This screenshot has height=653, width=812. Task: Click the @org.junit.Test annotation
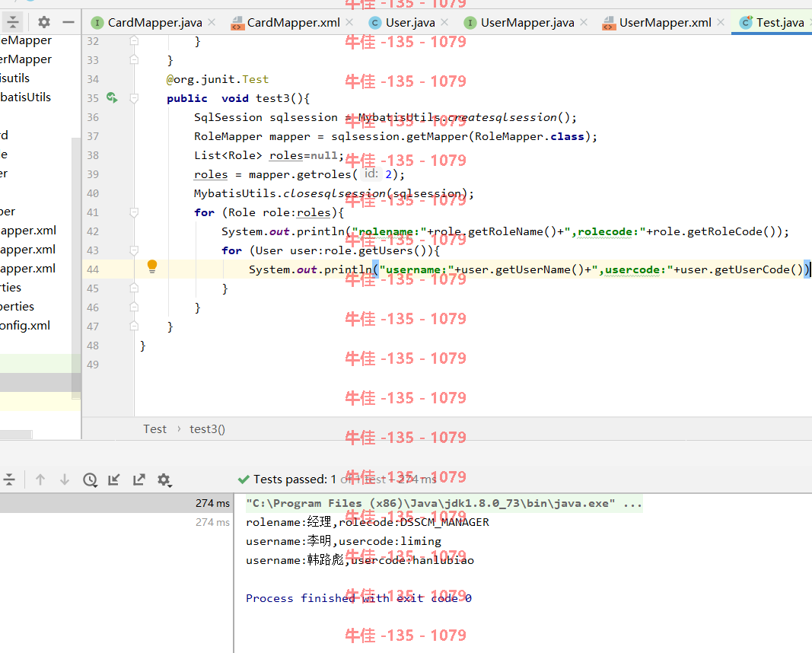point(218,79)
